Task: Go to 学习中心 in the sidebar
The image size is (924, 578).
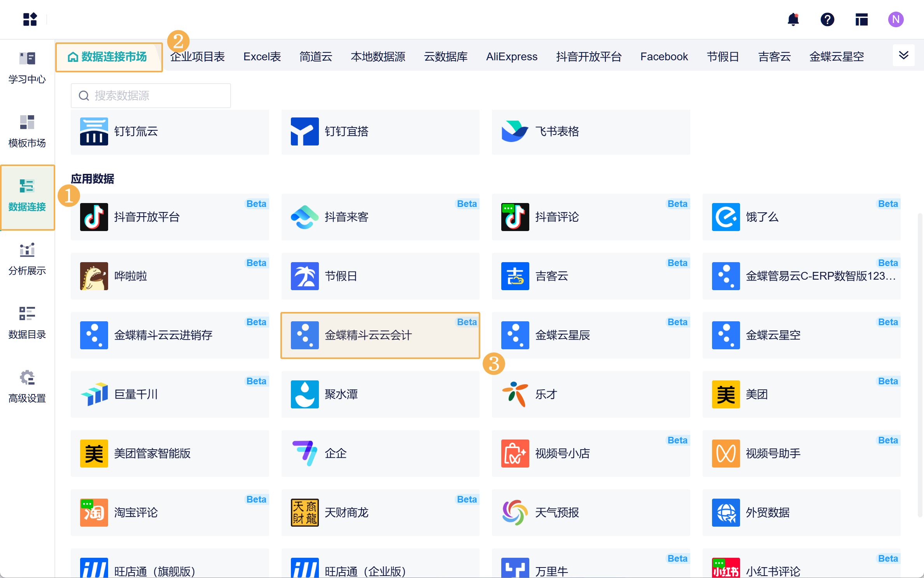Action: pyautogui.click(x=27, y=68)
